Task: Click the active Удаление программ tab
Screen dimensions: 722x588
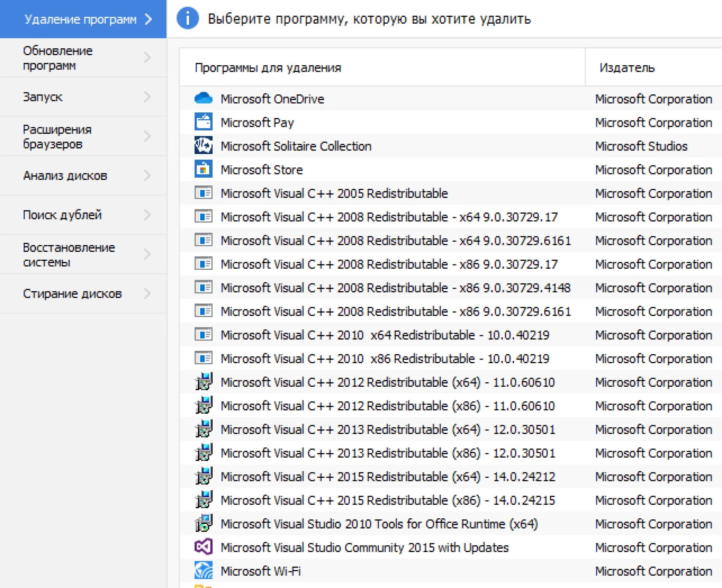Action: tap(81, 19)
